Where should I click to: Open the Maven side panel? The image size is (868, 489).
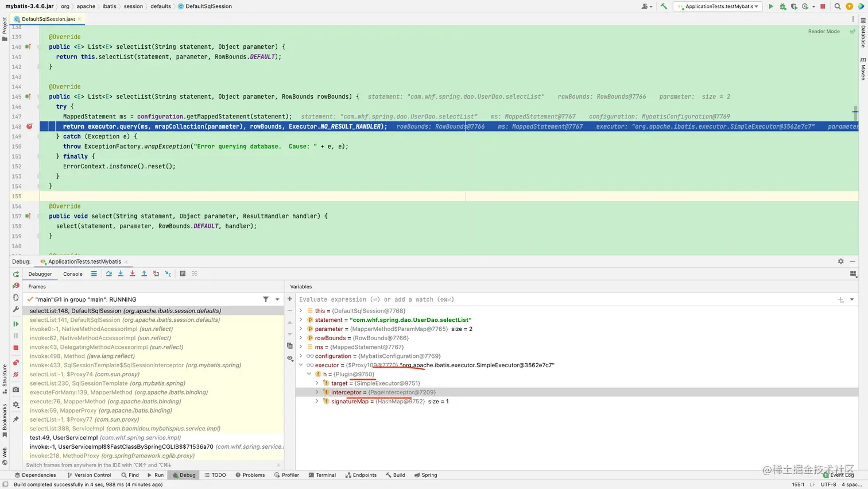pos(863,68)
